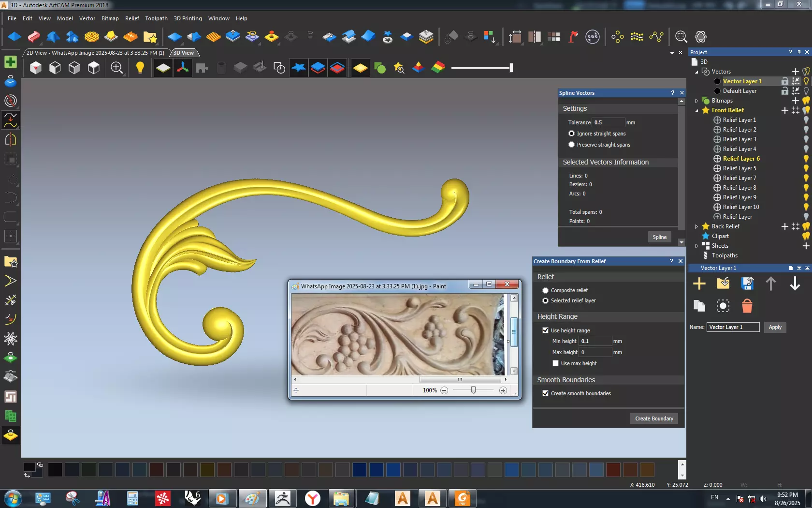
Task: Click the select all vectors dotted circle icon
Action: (723, 306)
